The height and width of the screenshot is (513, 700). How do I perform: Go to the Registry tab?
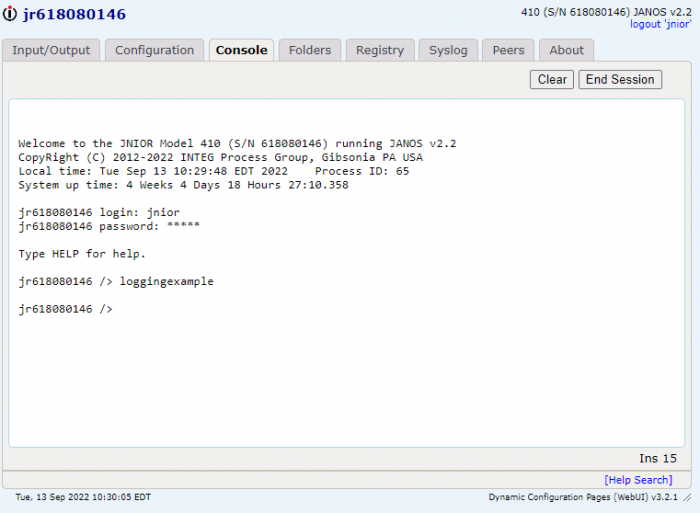click(x=380, y=50)
